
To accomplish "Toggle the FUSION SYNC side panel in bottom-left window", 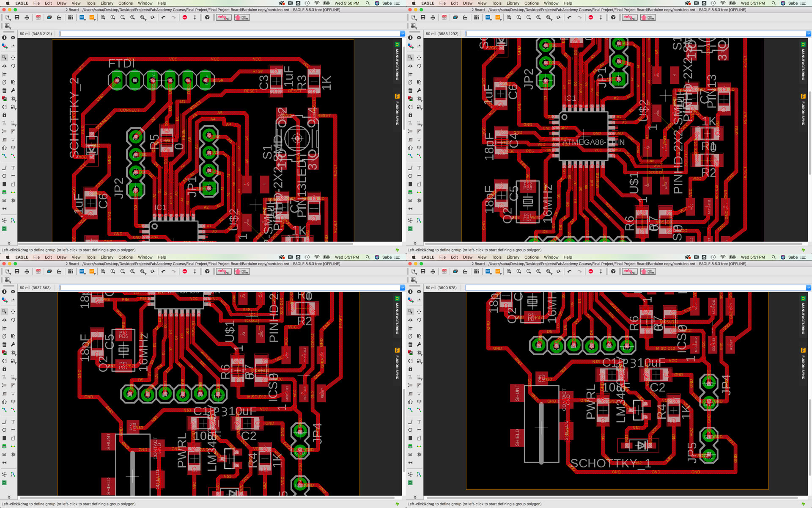I will point(397,364).
